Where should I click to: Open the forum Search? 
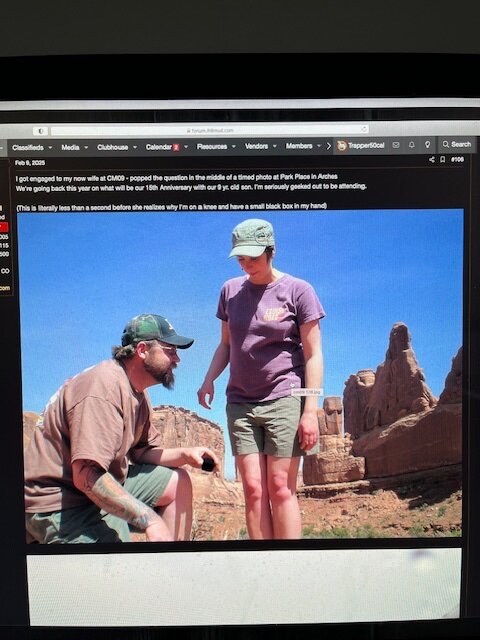(457, 144)
